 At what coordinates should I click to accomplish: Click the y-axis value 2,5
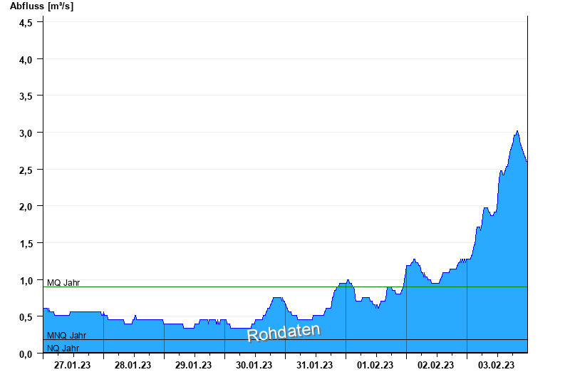(x=26, y=170)
